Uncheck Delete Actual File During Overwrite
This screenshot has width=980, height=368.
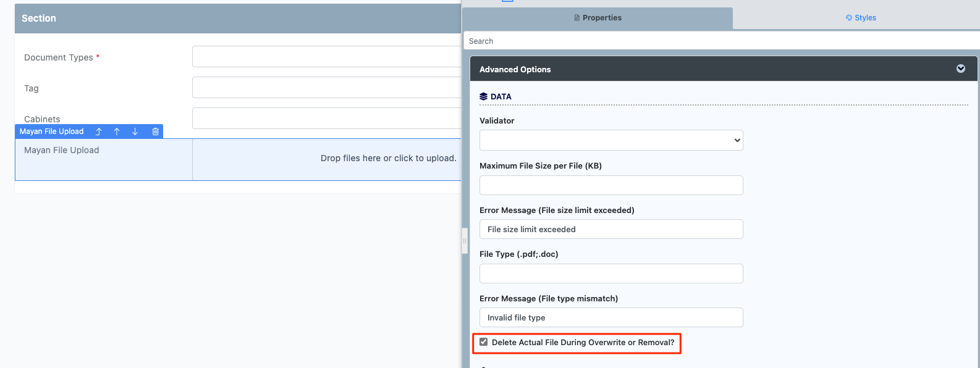pos(484,342)
